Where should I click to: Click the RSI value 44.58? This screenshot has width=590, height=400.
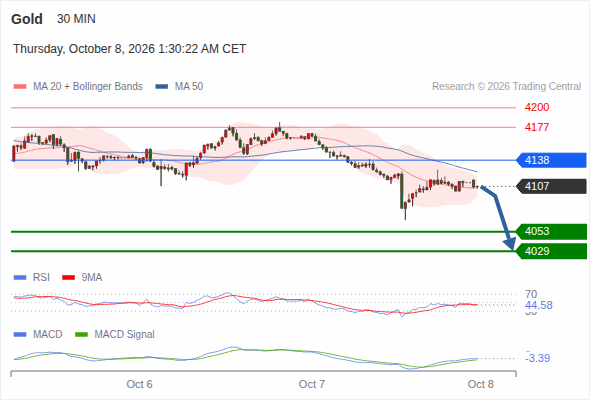point(539,305)
